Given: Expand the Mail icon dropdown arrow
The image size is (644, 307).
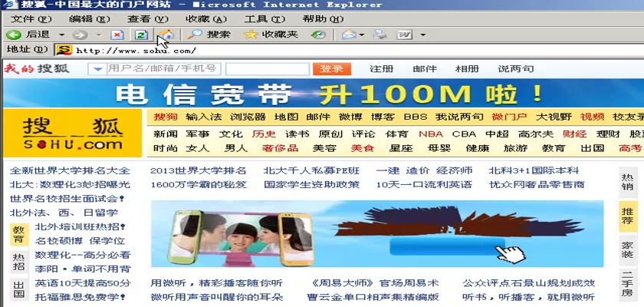Looking at the screenshot, I should click(x=361, y=35).
